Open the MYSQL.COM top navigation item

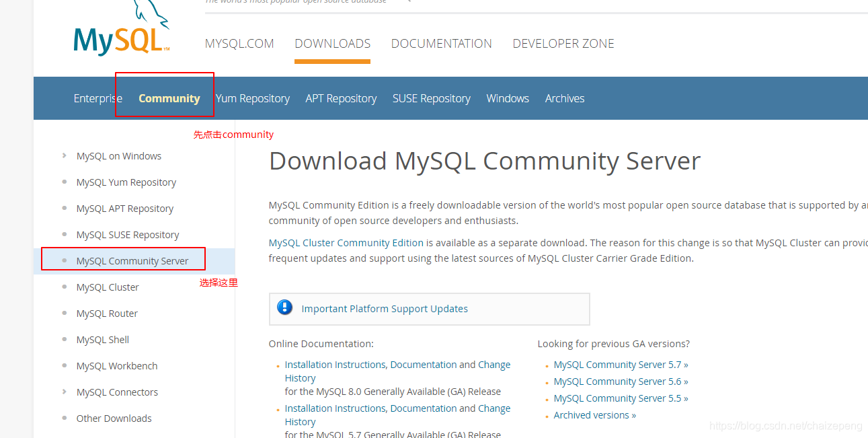[239, 44]
